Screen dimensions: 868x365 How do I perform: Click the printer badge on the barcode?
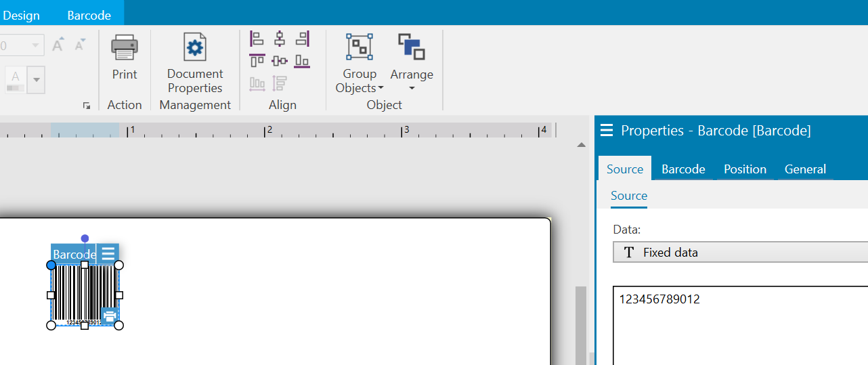point(110,315)
